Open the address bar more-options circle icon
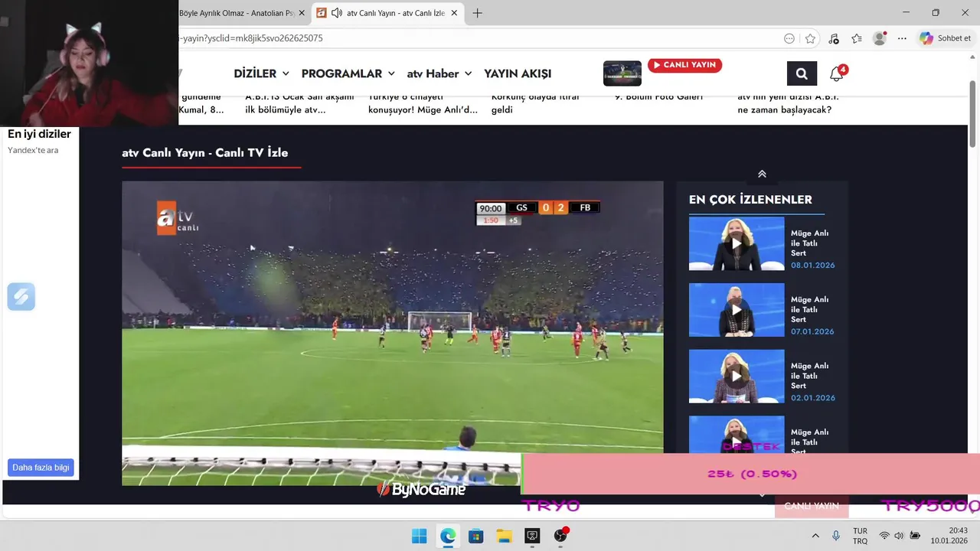The height and width of the screenshot is (551, 980). (789, 38)
